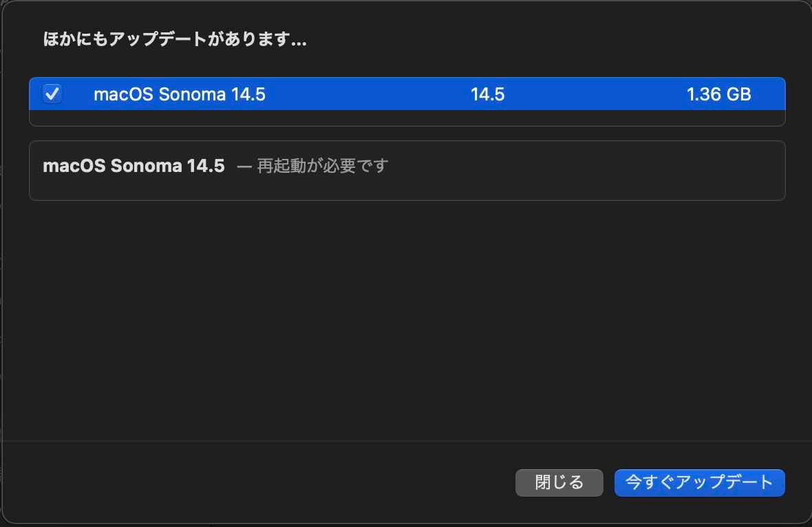Uncheck the macOS Sonoma 14.5 update checkbox
This screenshot has width=812, height=527.
click(x=52, y=94)
